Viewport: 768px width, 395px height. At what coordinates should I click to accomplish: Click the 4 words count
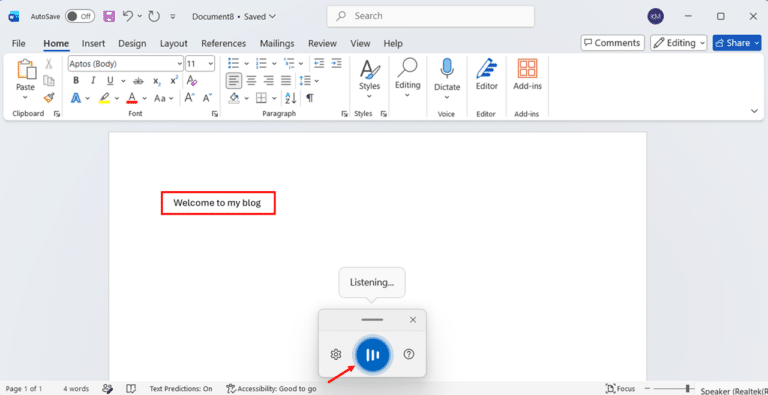point(76,389)
